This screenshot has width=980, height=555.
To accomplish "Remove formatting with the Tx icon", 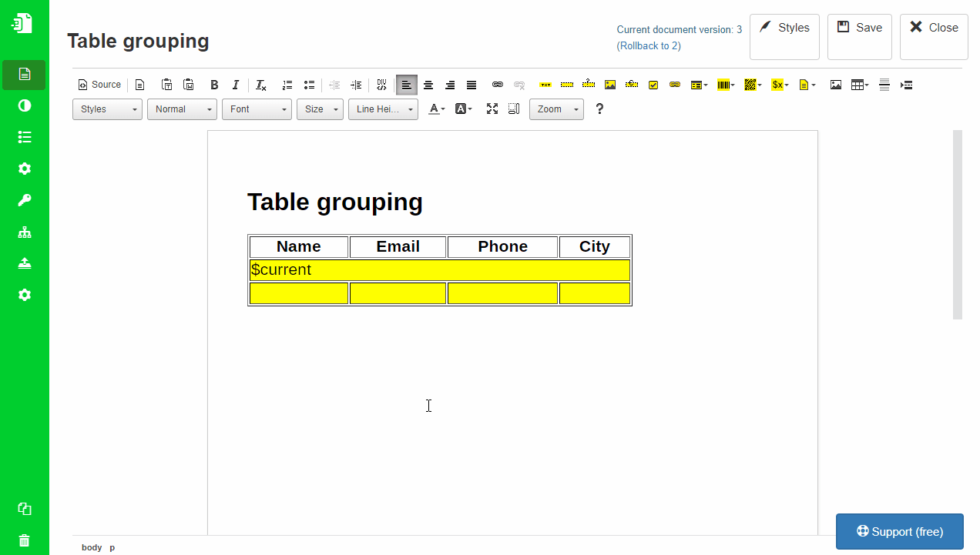I will point(260,85).
